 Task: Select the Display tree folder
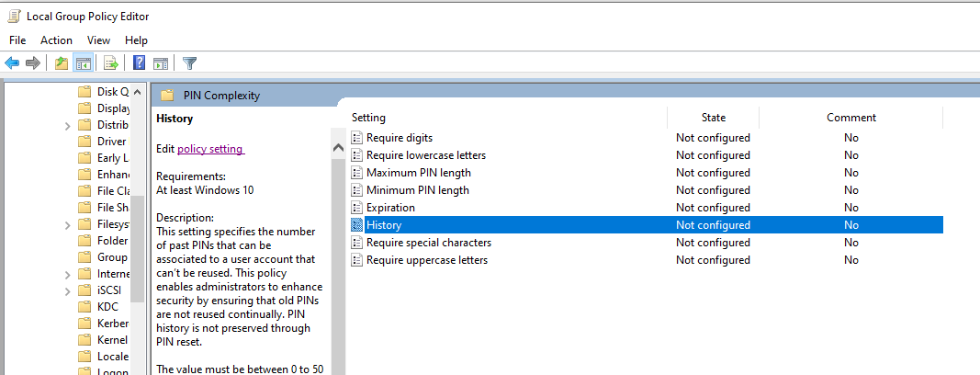click(113, 108)
